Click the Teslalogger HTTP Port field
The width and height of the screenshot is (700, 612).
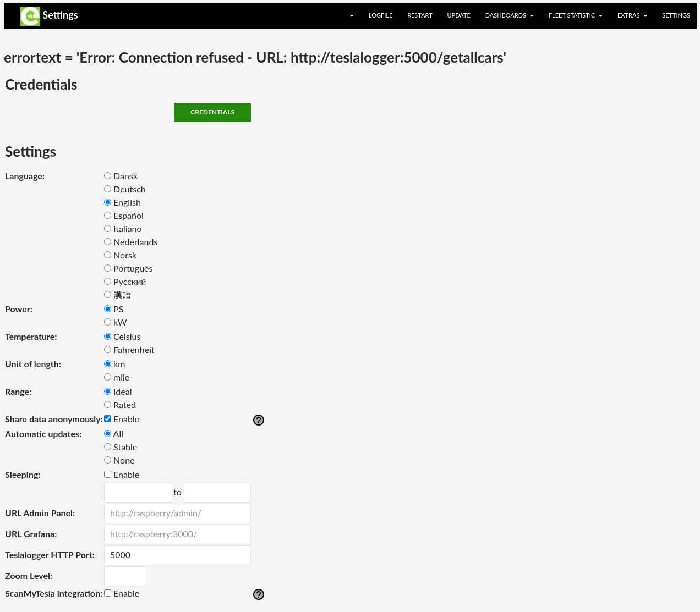click(x=177, y=555)
